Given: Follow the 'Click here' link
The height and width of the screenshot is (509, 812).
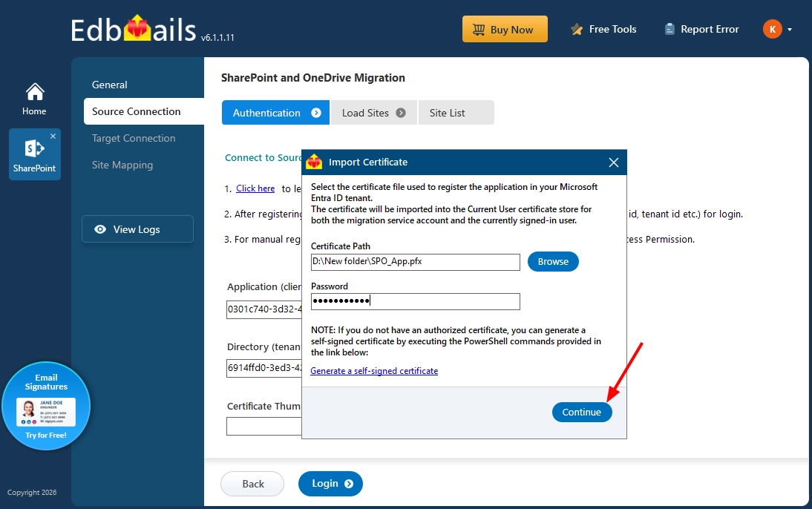Looking at the screenshot, I should [255, 188].
